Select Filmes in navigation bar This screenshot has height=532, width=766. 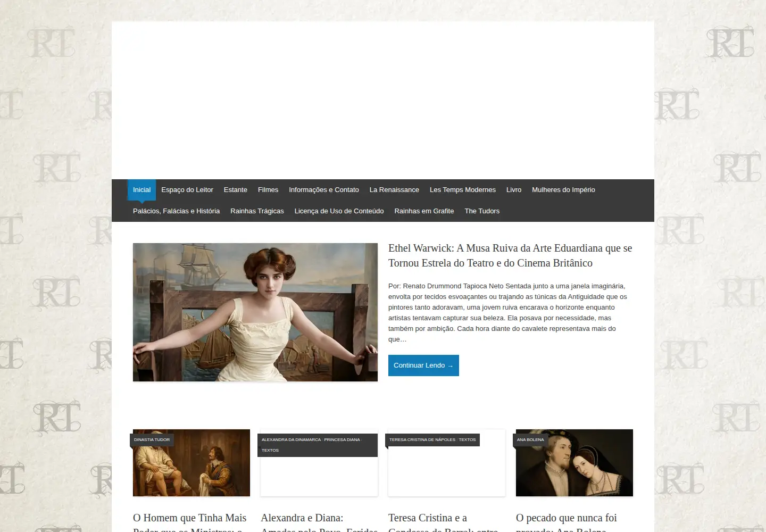268,190
